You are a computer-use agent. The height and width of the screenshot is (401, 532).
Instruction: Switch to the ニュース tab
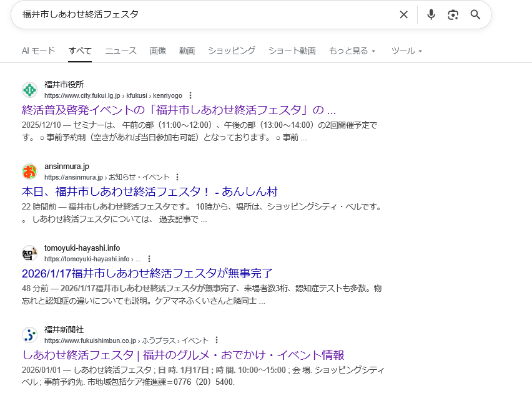point(121,51)
